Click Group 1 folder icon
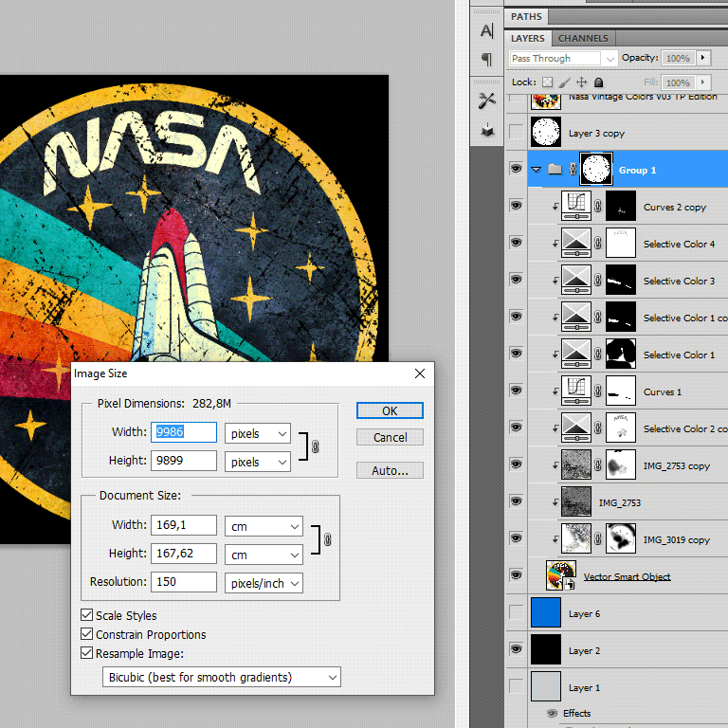The width and height of the screenshot is (728, 728). click(x=555, y=169)
